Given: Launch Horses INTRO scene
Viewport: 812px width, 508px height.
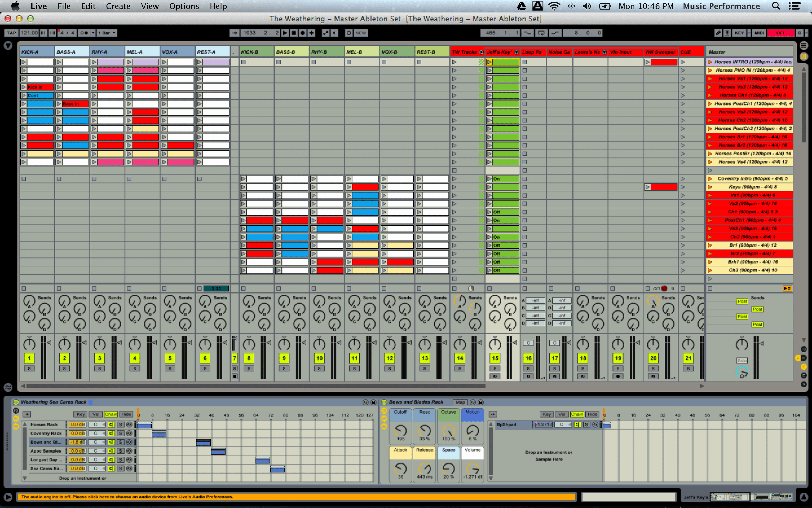Looking at the screenshot, I should pyautogui.click(x=710, y=62).
